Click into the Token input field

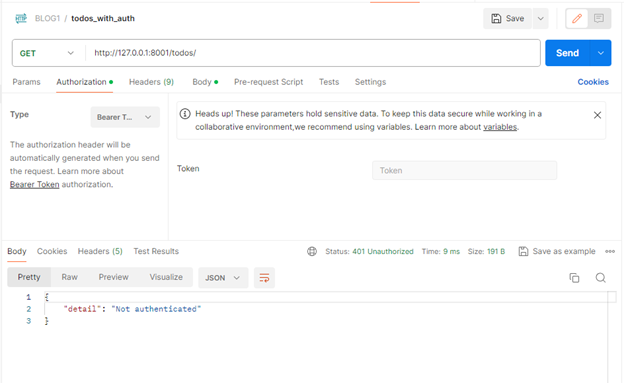point(464,170)
